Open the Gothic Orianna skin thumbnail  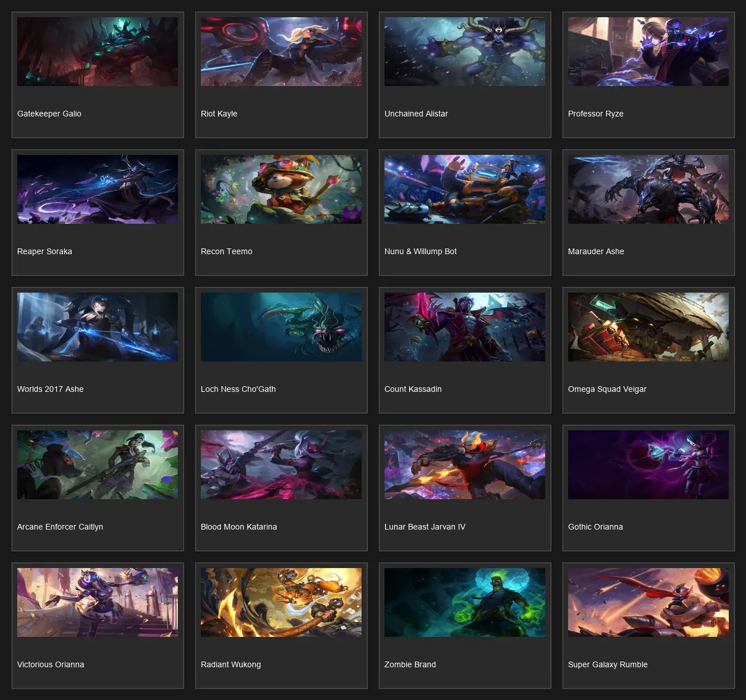(648, 465)
